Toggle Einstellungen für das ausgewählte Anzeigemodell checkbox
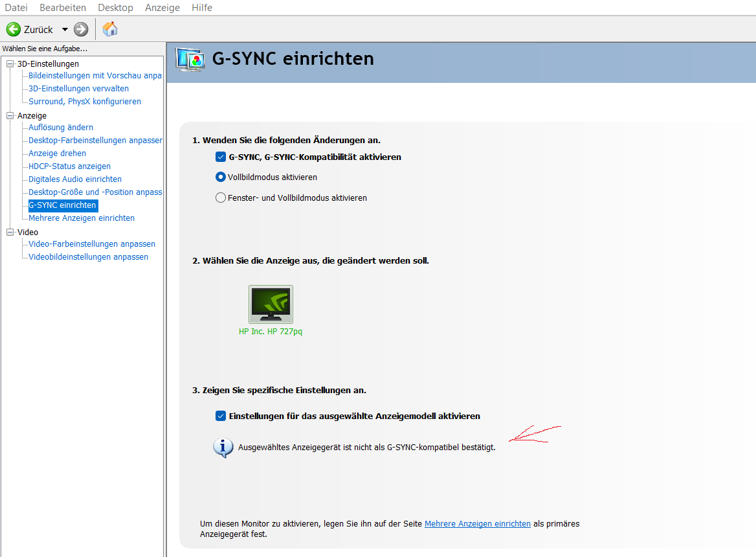Viewport: 756px width, 557px height. tap(221, 416)
